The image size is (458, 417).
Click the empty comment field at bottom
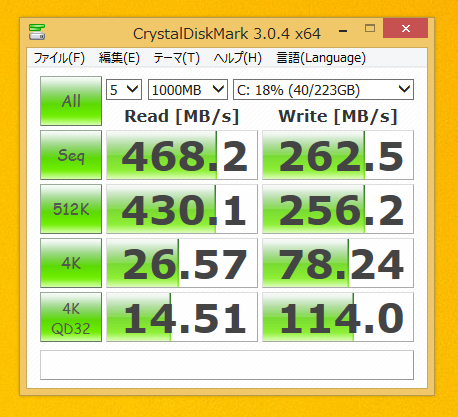click(x=227, y=365)
